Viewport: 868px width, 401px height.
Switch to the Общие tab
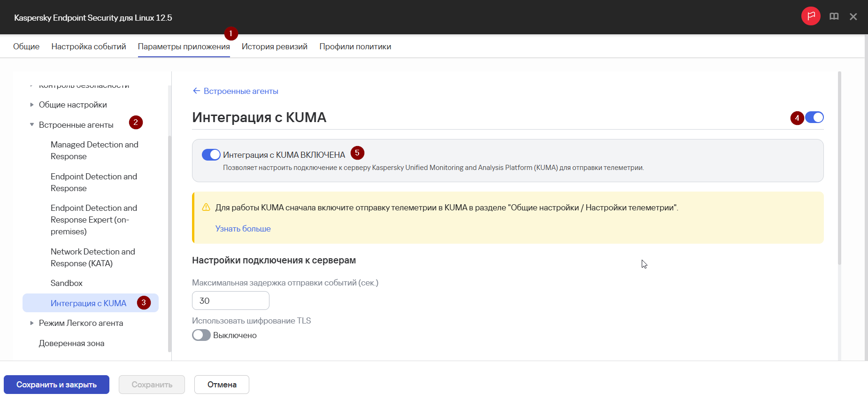(x=26, y=46)
